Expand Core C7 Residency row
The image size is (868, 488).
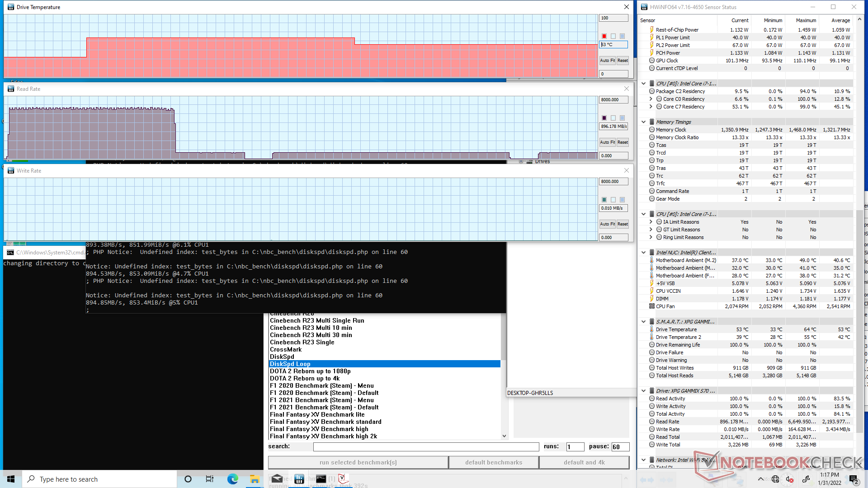[651, 107]
